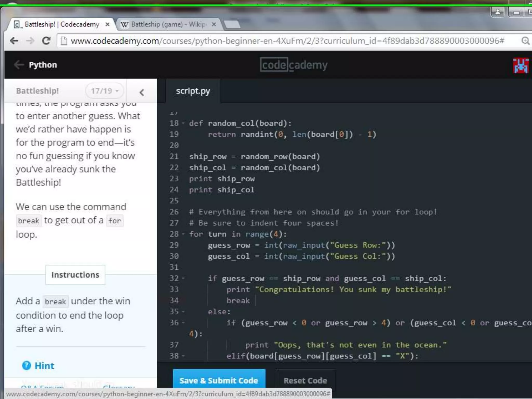The image size is (532, 399).
Task: Click the Codecademy logo
Action: click(294, 65)
